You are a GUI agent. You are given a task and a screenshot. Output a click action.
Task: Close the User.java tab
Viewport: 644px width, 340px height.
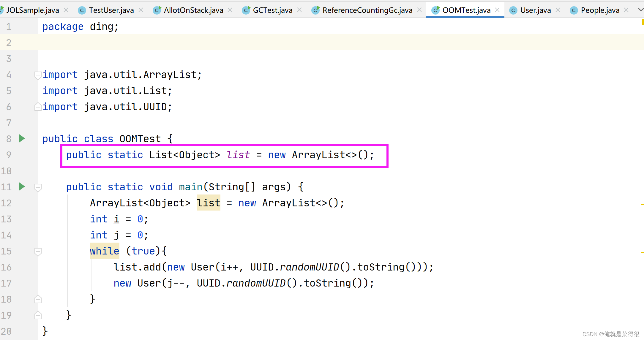(558, 10)
